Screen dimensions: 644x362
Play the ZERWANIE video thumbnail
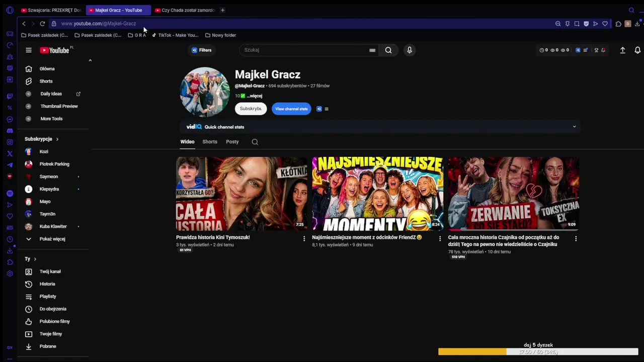click(514, 194)
